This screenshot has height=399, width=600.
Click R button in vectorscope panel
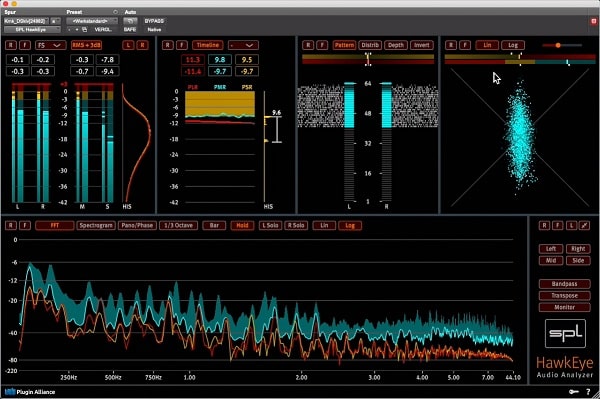click(451, 45)
